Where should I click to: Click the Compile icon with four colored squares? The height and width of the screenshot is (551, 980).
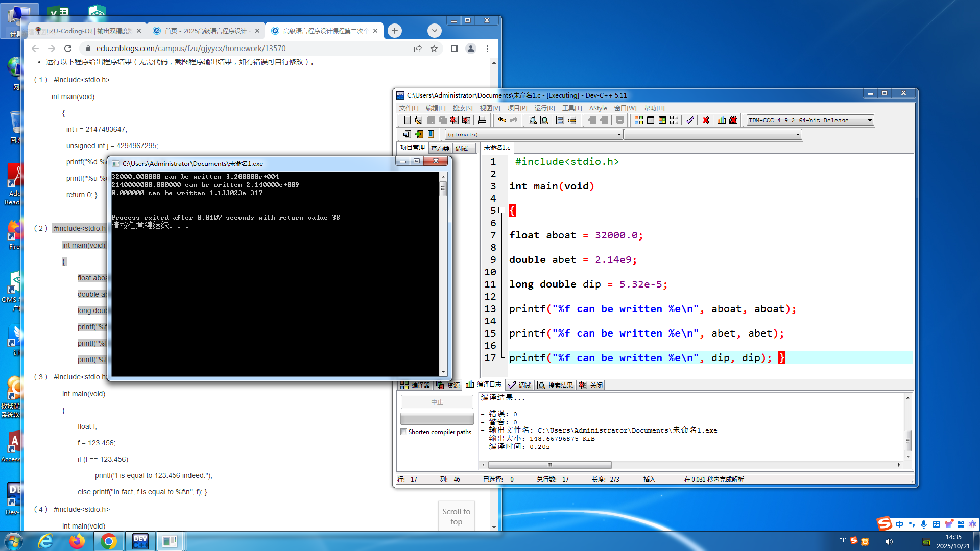tap(638, 120)
